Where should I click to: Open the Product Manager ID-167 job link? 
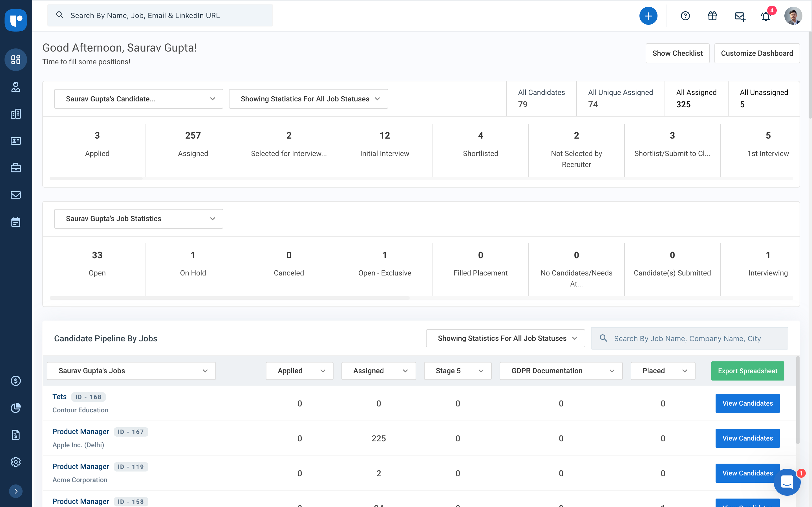[81, 432]
